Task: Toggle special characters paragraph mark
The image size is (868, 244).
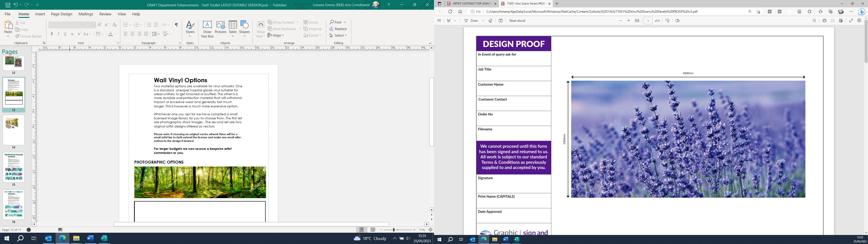Action: 176,25
